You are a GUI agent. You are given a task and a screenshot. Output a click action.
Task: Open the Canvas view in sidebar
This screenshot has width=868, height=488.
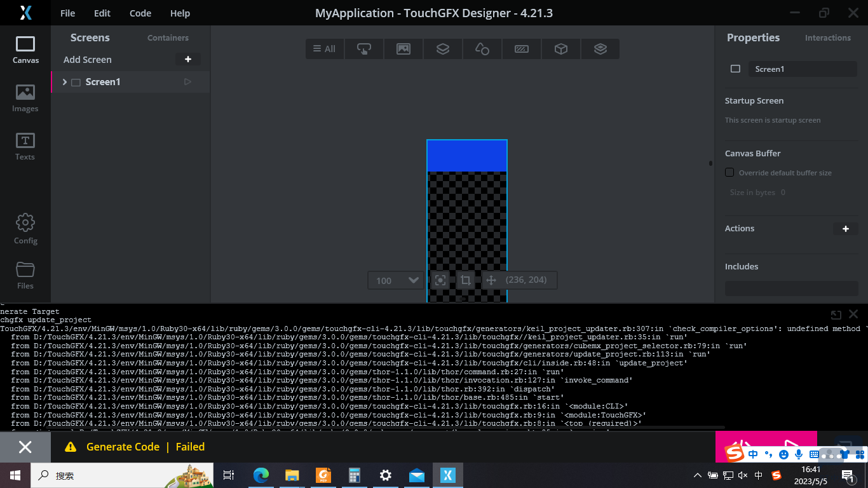[25, 50]
